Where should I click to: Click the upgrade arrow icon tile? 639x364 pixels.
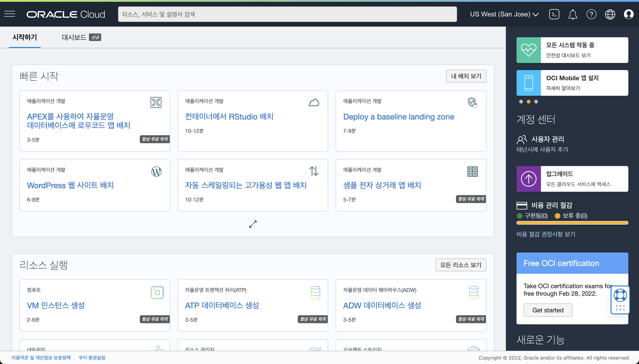(x=529, y=179)
